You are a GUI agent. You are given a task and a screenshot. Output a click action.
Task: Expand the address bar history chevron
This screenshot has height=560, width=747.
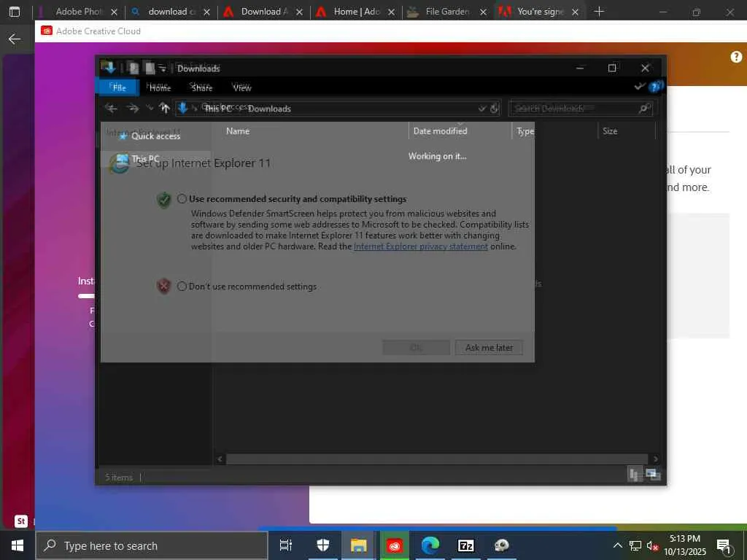click(x=481, y=109)
